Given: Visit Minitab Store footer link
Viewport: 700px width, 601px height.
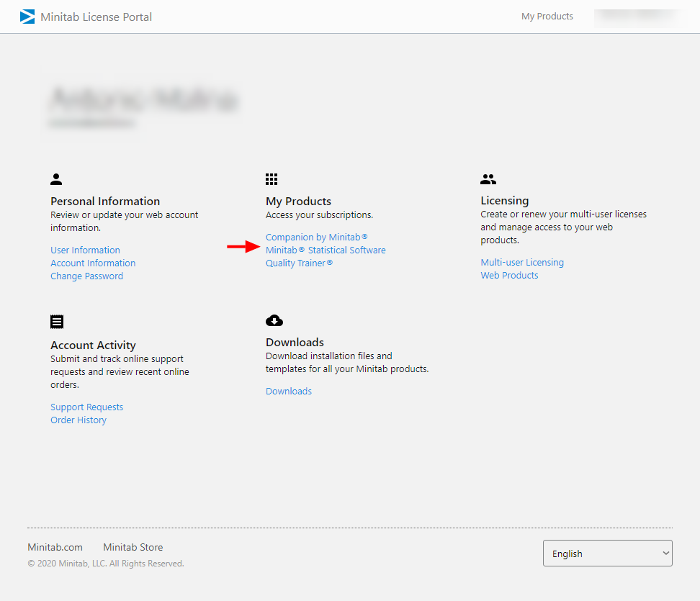Looking at the screenshot, I should click(133, 548).
